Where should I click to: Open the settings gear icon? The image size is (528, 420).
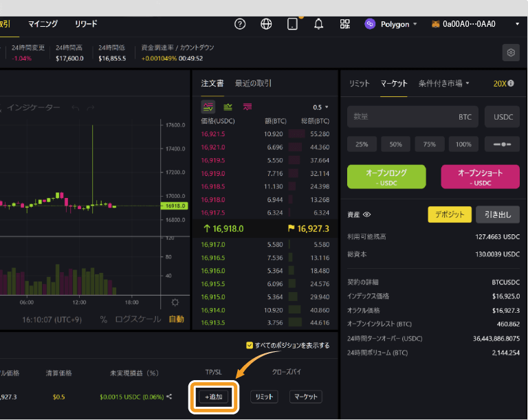510,52
